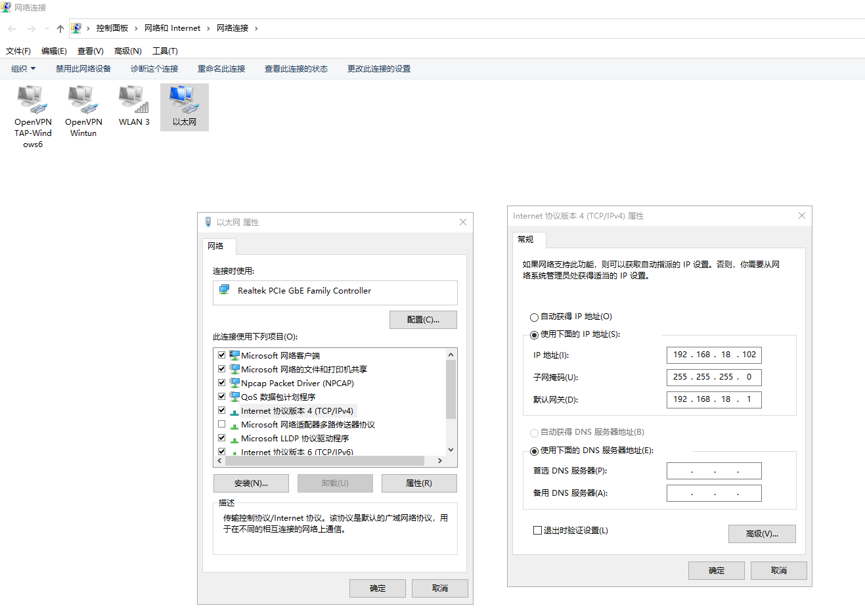Select the WLAN 3 wireless adapter icon
Viewport: 865px width, 616px height.
134,99
